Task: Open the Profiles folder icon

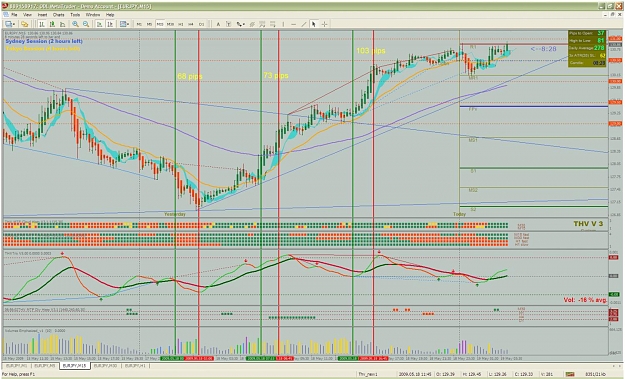Action: [24, 24]
